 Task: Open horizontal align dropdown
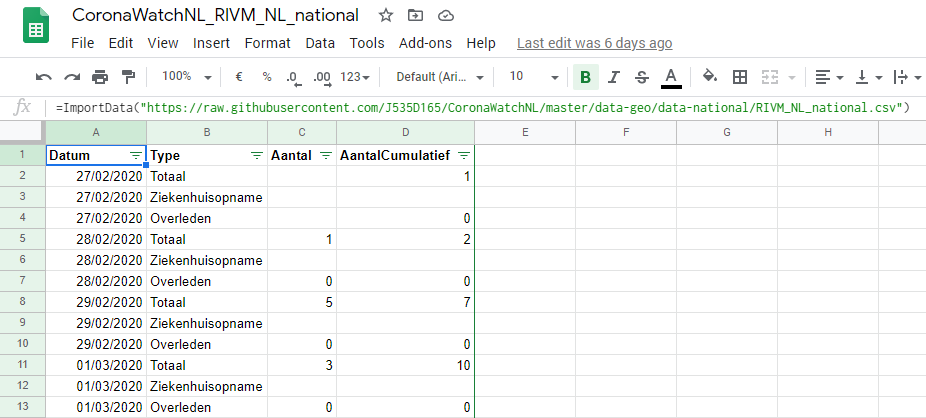(x=829, y=77)
